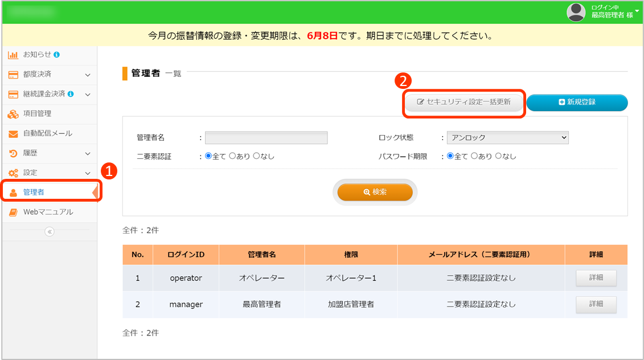Click the セキュリティ設定一括更新 button
The height and width of the screenshot is (360, 644).
point(463,102)
